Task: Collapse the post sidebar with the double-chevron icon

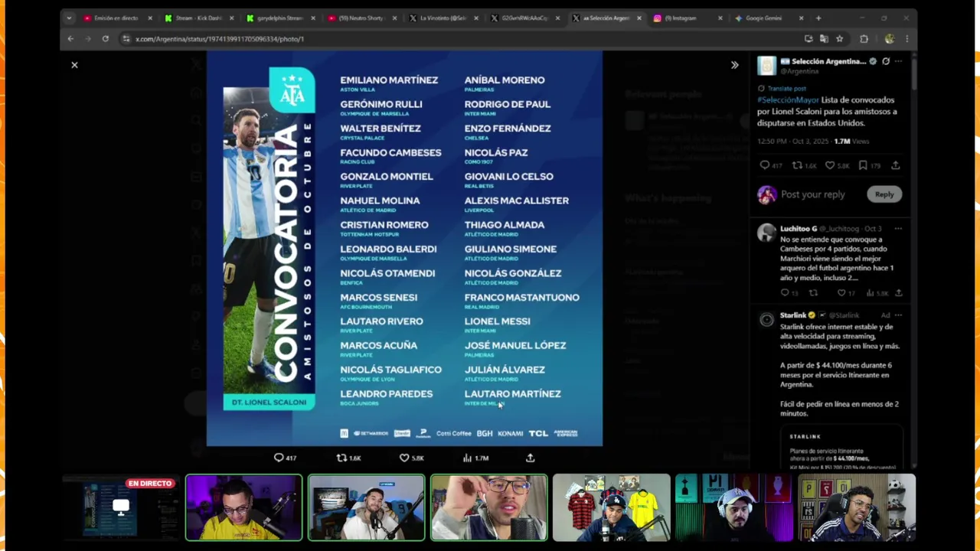Action: pyautogui.click(x=734, y=65)
